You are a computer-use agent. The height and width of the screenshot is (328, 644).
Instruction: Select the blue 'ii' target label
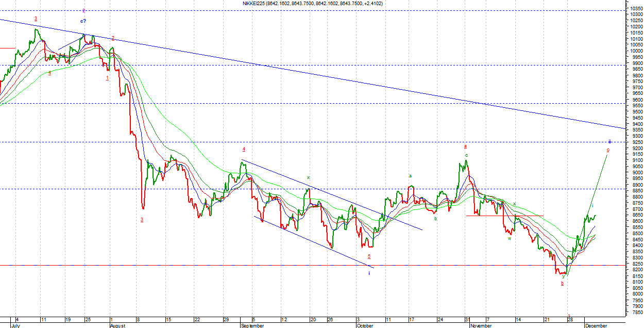[609, 141]
